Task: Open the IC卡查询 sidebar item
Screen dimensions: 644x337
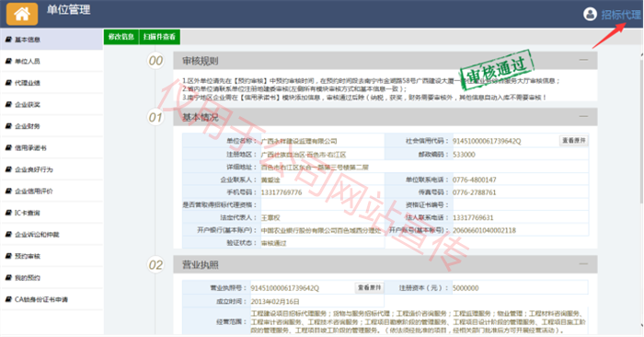Action: coord(52,213)
